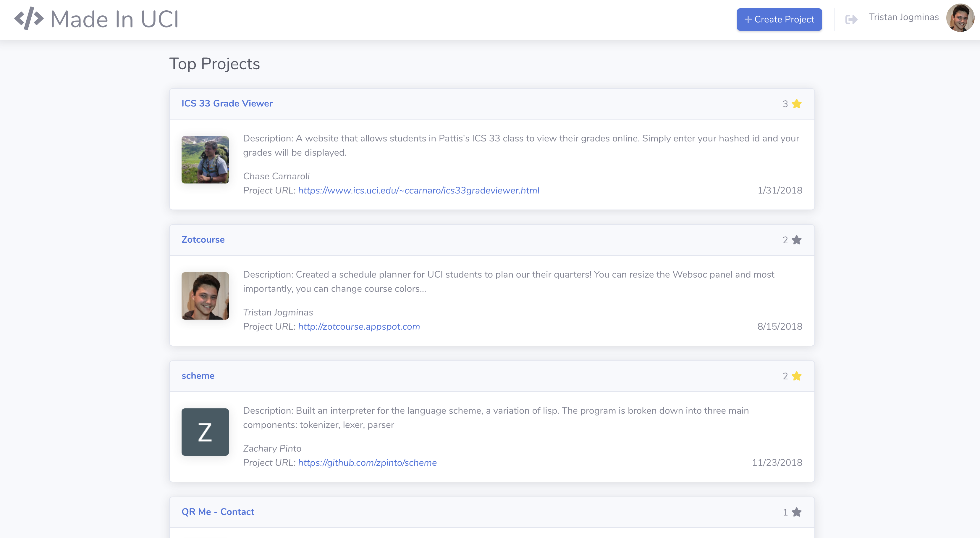
Task: Visit the ics33gradeviewer.html project URL
Action: pyautogui.click(x=418, y=190)
